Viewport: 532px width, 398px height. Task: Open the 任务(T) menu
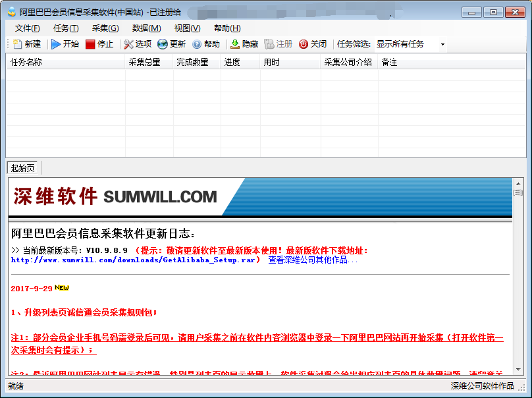(66, 28)
